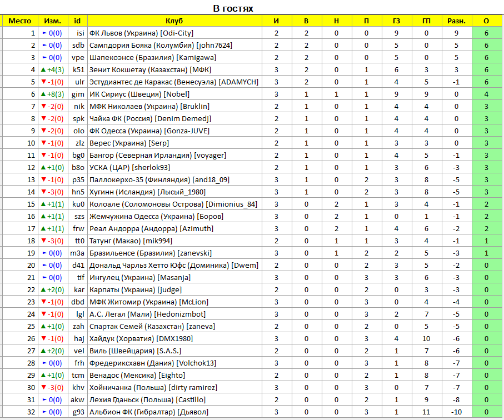Select club 'Венадос (Мексика) [Eighto]'
Screen dimensions: 504x420
[137, 375]
